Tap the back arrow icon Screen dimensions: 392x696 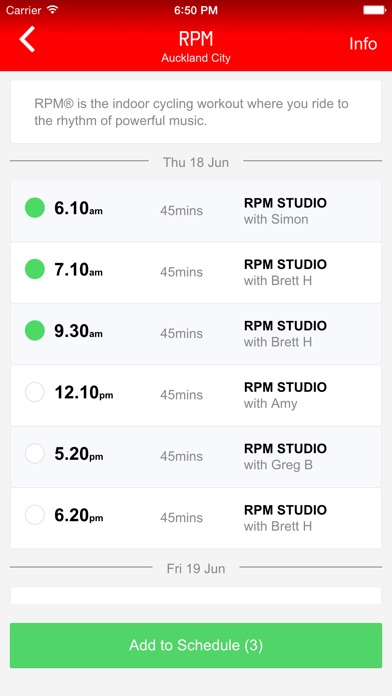(27, 40)
